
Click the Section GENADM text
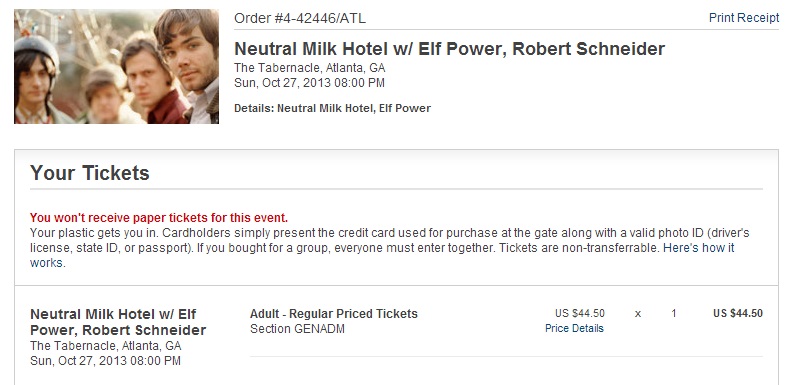[x=297, y=329]
